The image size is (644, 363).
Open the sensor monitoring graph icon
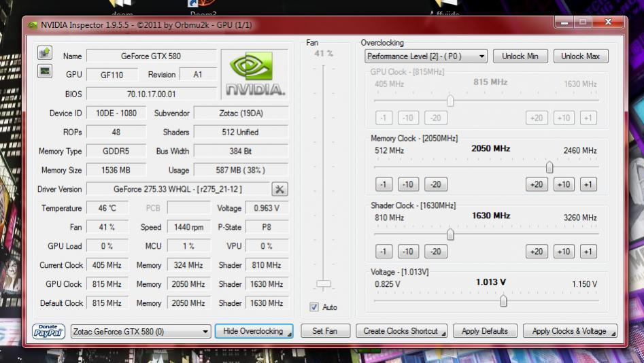tap(45, 71)
